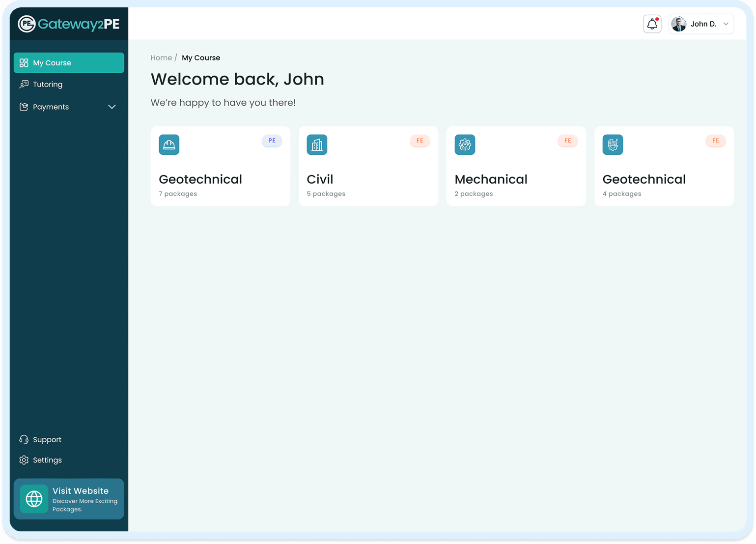This screenshot has height=544, width=756.
Task: Click the globe icon in Visit Website box
Action: tap(34, 498)
